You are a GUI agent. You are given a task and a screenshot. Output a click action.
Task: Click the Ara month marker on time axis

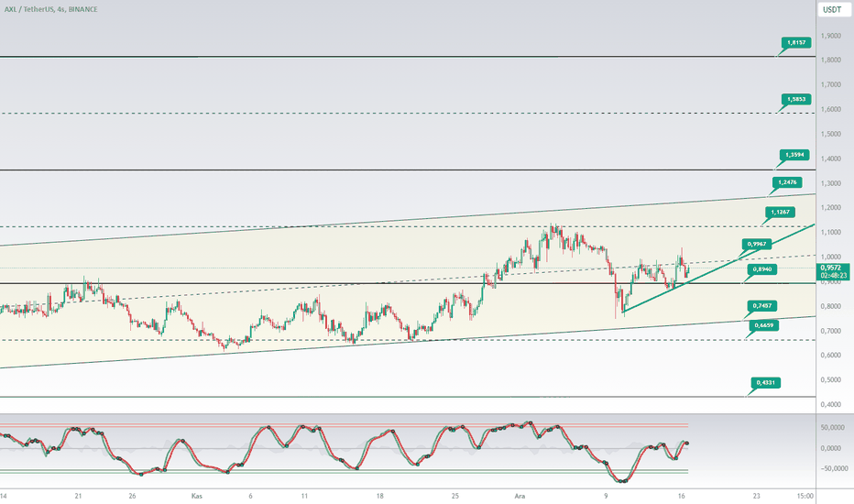[x=520, y=496]
